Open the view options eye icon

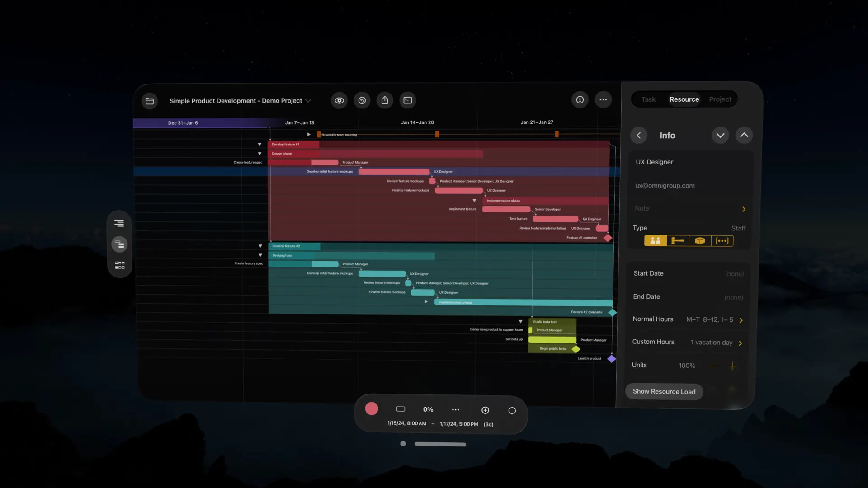click(340, 100)
